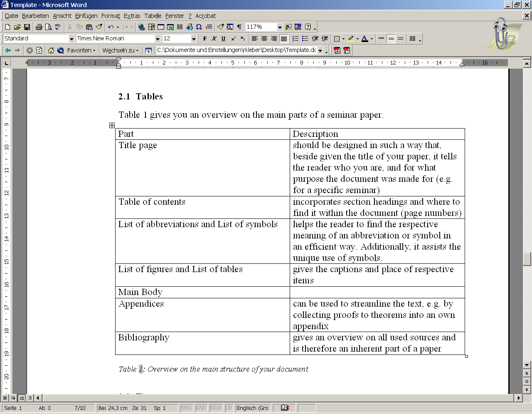Insert an Excel worksheet
This screenshot has width=532, height=414.
pos(170,27)
